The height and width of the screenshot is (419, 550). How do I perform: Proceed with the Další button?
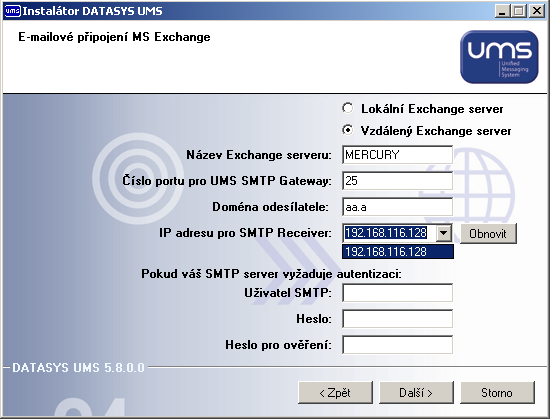[416, 393]
